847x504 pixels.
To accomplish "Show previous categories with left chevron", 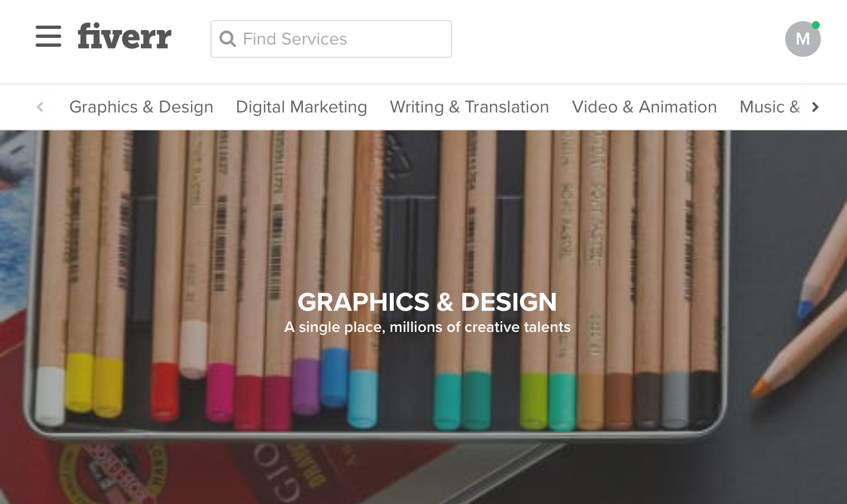I will pyautogui.click(x=40, y=107).
